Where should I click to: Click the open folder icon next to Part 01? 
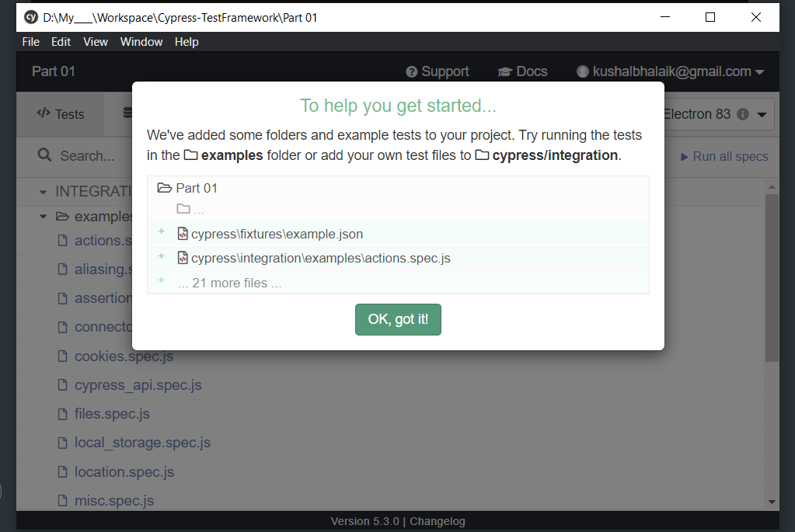[x=164, y=188]
